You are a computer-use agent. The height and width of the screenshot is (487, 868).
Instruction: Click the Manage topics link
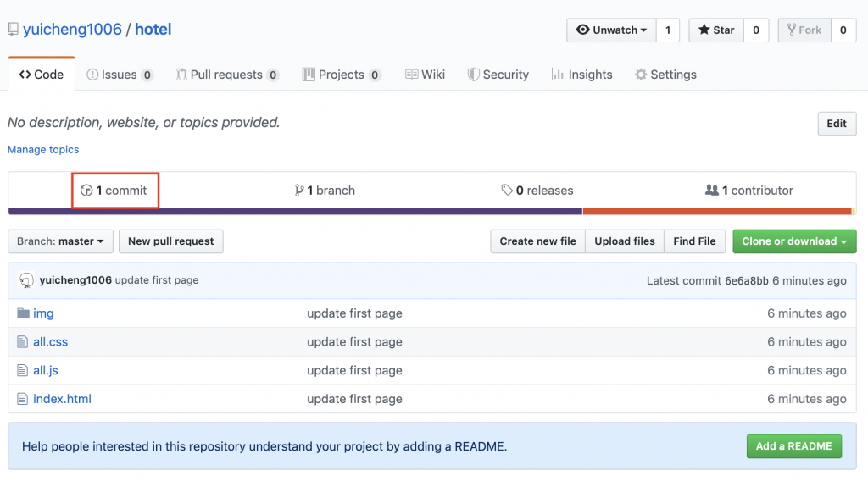(43, 150)
